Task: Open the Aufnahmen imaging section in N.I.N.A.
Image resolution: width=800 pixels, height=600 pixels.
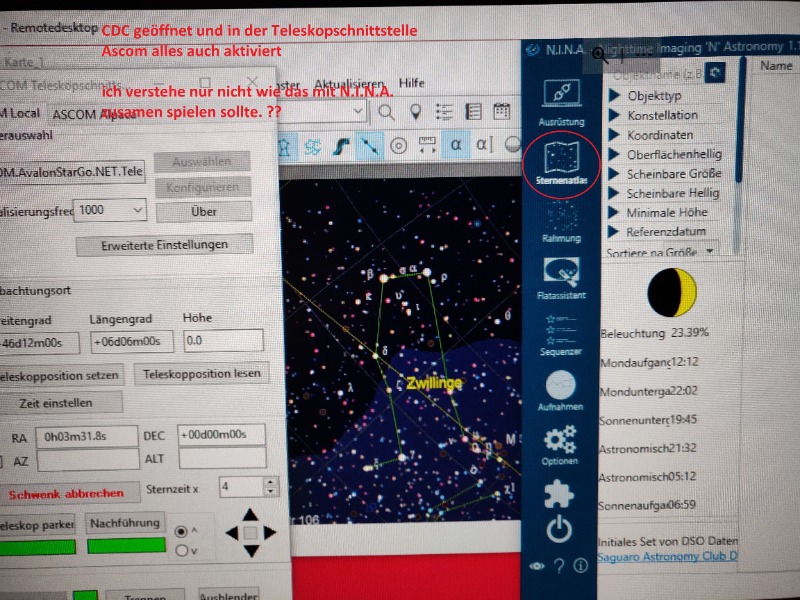Action: (560, 391)
